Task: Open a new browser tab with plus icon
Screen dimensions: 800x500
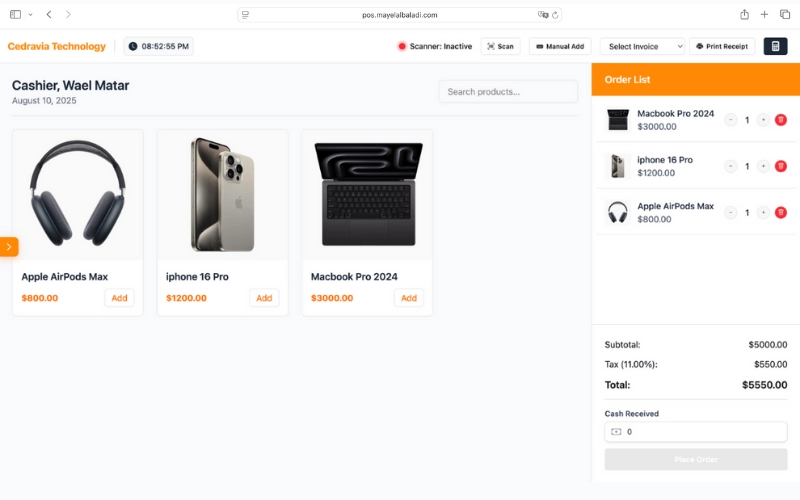Action: click(764, 15)
